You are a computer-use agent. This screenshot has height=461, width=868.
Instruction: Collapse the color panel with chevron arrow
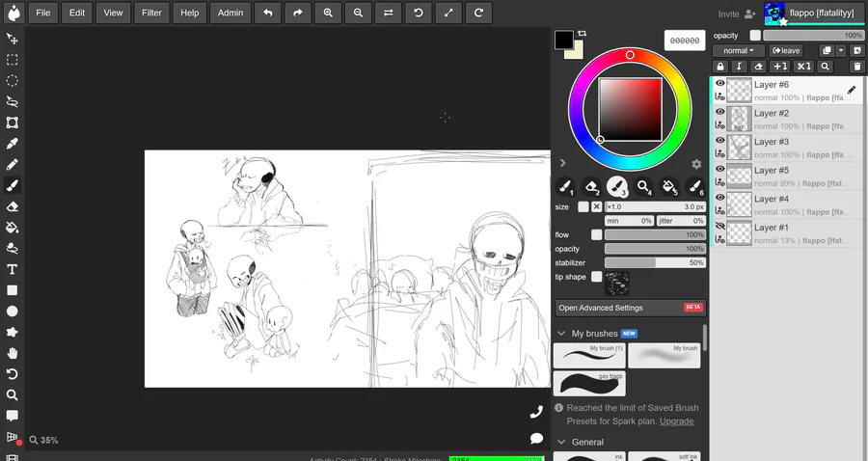[x=562, y=163]
